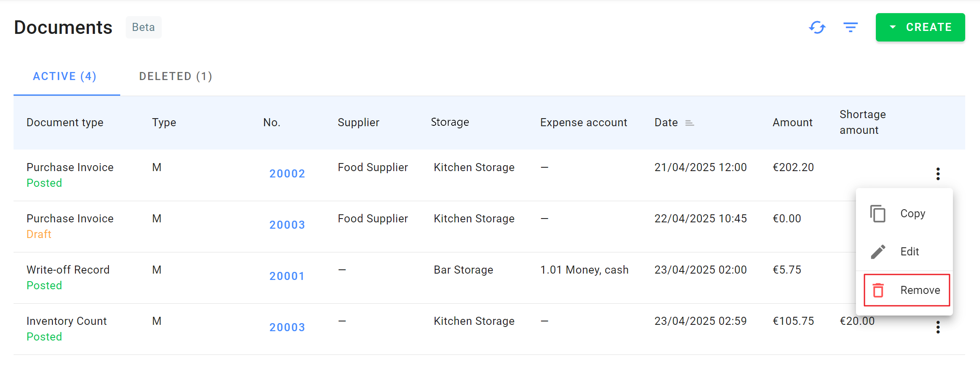Click the refresh documents icon
This screenshot has width=980, height=371.
click(817, 28)
